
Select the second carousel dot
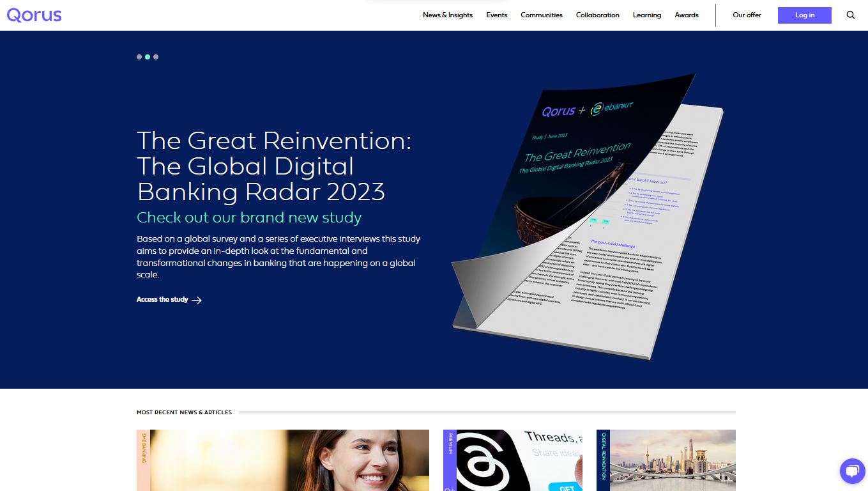click(x=148, y=57)
